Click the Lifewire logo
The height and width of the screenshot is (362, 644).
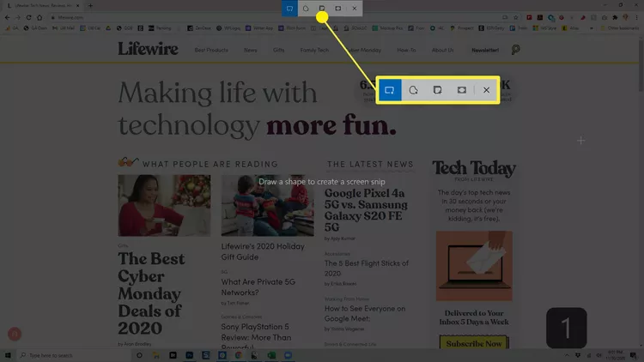149,49
